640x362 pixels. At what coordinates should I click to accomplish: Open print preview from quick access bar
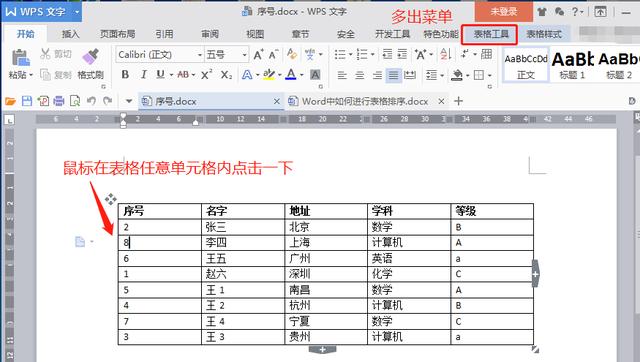click(x=75, y=101)
